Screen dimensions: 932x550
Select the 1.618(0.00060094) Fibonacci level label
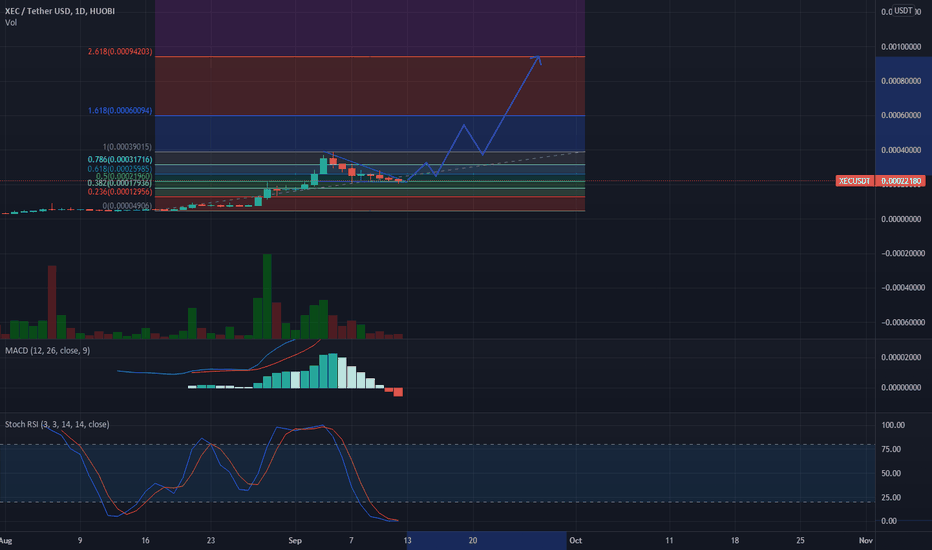[x=120, y=111]
